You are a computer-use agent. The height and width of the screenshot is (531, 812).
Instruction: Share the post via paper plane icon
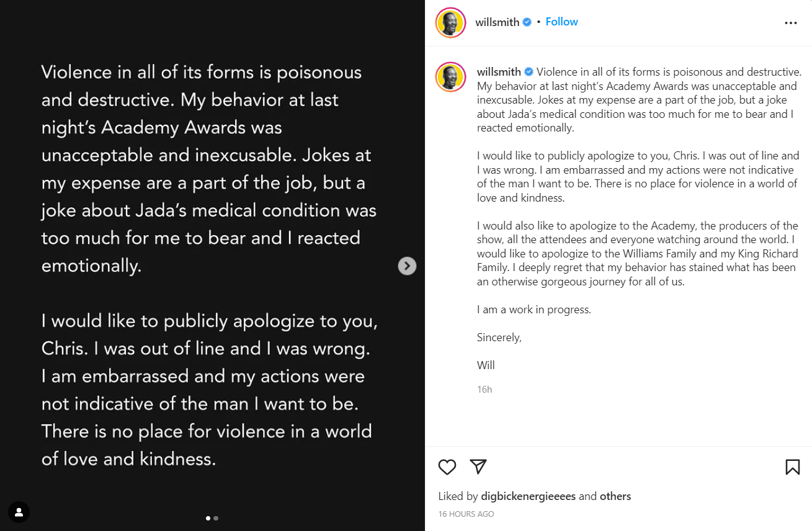click(x=478, y=466)
